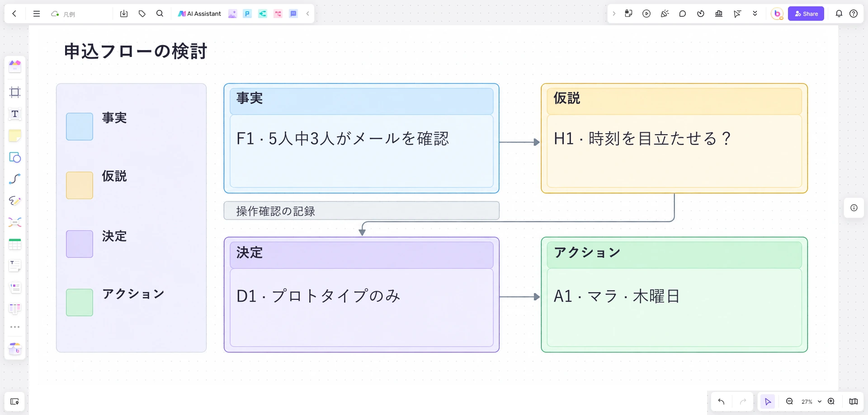
Task: Click the 凡例 file name field
Action: tap(69, 14)
